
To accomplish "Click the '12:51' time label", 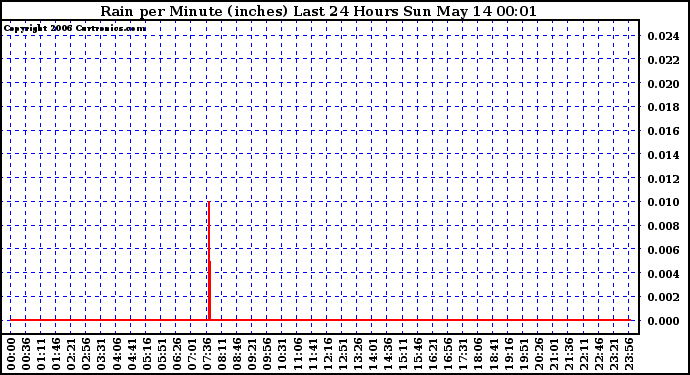I will tap(342, 354).
